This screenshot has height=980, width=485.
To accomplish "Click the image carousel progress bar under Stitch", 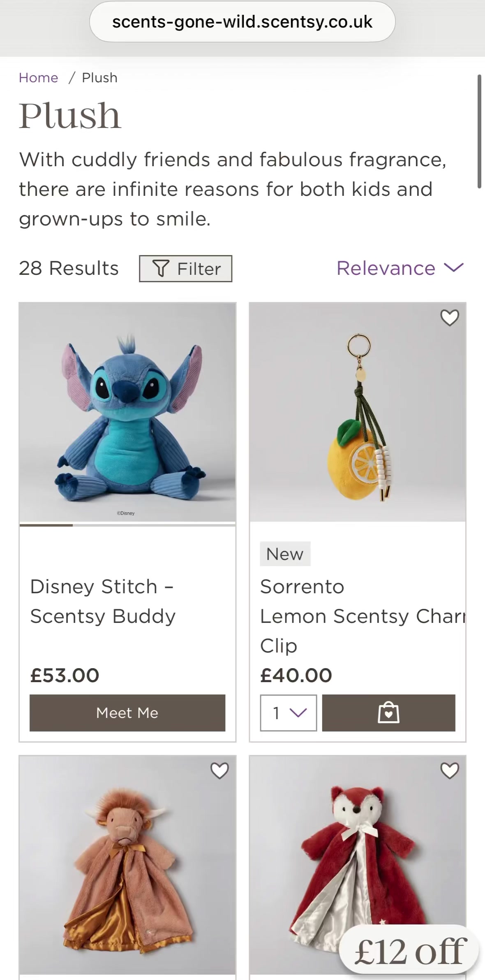I will click(x=127, y=525).
